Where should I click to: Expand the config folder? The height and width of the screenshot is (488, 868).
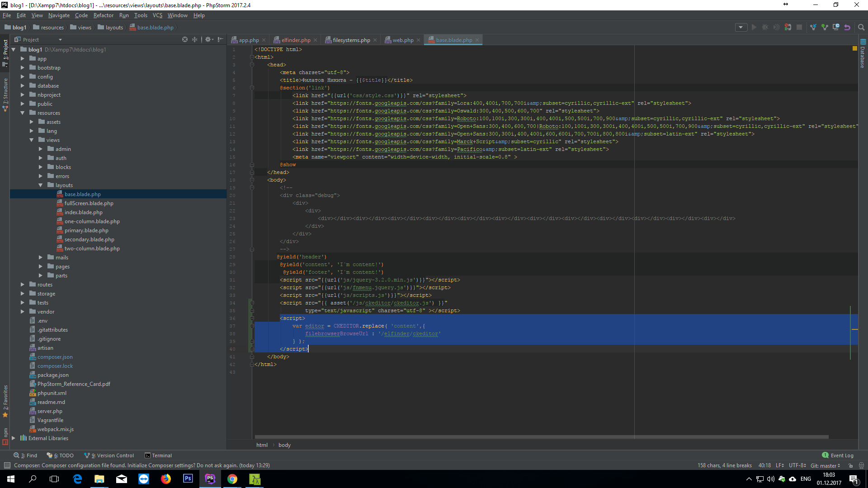coord(22,77)
